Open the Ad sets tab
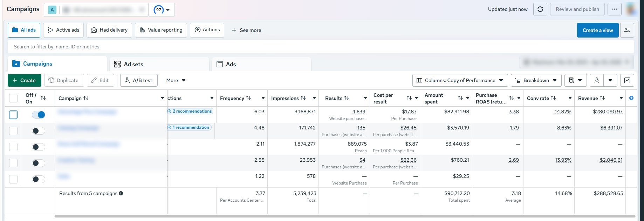The image size is (644, 221). (159, 64)
